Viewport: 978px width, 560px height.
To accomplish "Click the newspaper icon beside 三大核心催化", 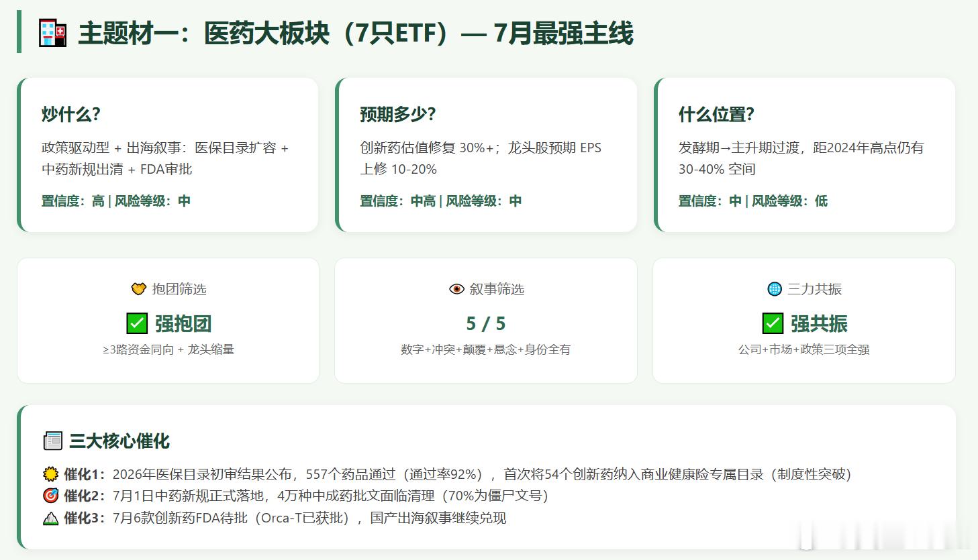I will click(x=52, y=441).
